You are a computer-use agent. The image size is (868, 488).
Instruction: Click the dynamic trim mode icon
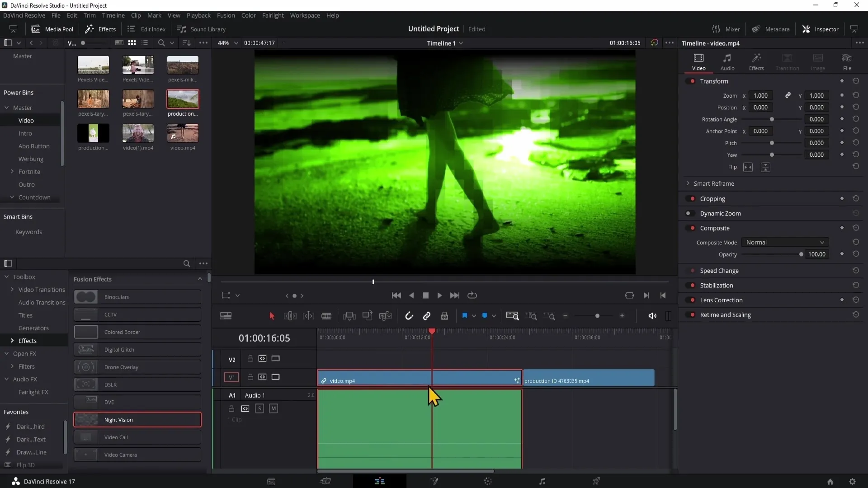308,316
